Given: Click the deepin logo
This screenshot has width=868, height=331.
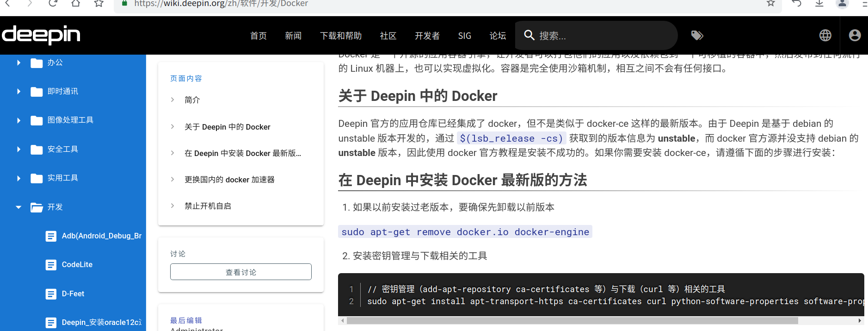Looking at the screenshot, I should click(x=41, y=35).
